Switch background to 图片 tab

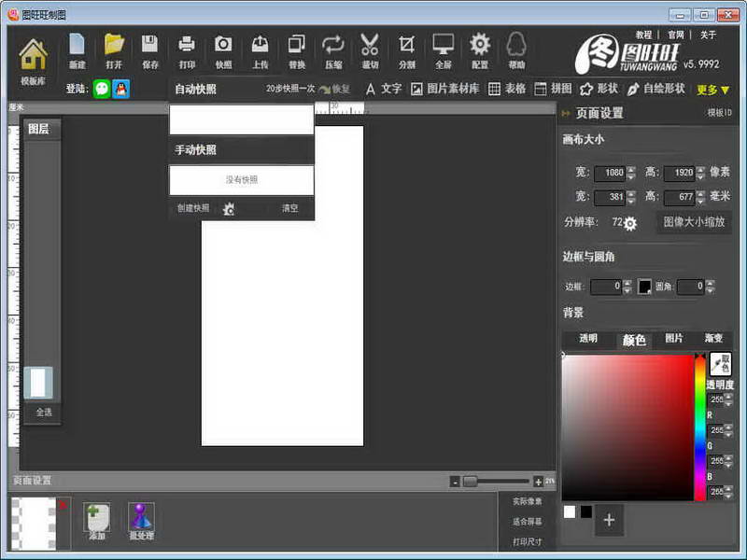click(674, 339)
